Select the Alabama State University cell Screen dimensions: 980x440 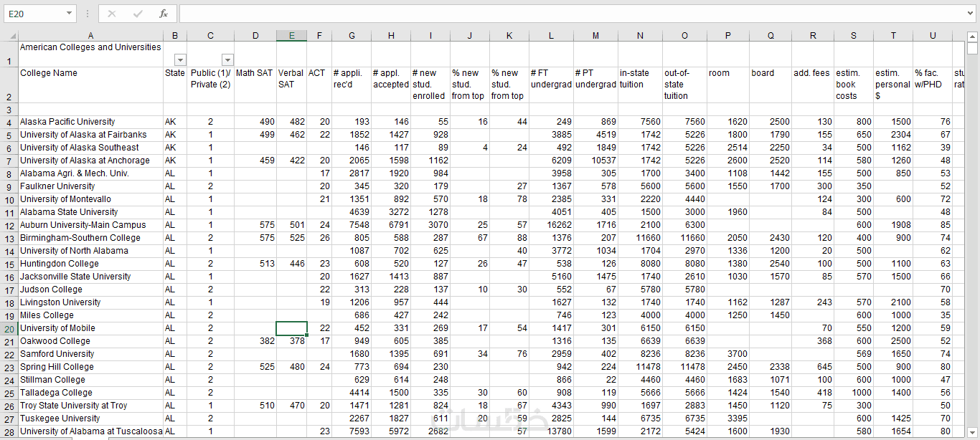[x=90, y=212]
